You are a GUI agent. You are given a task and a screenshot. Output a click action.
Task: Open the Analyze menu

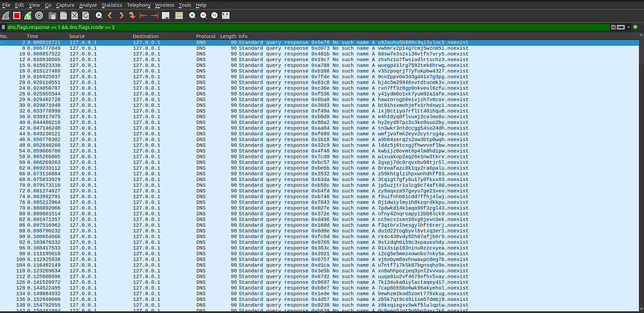[x=88, y=5]
